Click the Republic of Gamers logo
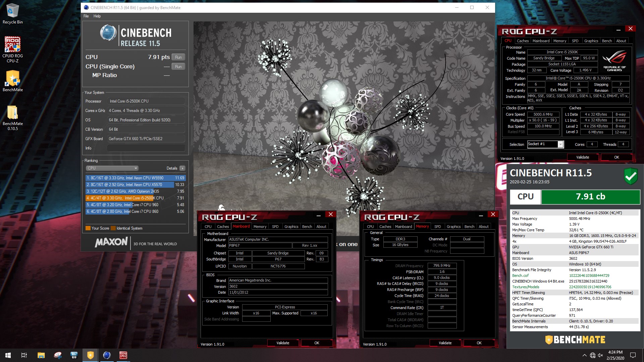The image size is (644, 362). pos(614,61)
